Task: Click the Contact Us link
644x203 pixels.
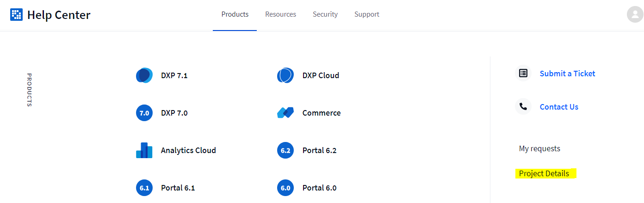Action: [559, 107]
